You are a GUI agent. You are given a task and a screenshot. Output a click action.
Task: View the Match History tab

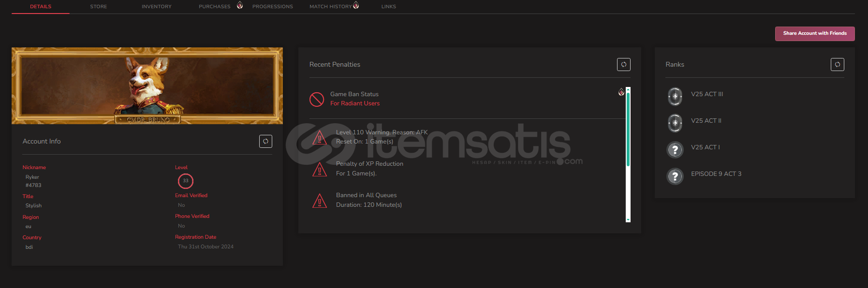331,7
